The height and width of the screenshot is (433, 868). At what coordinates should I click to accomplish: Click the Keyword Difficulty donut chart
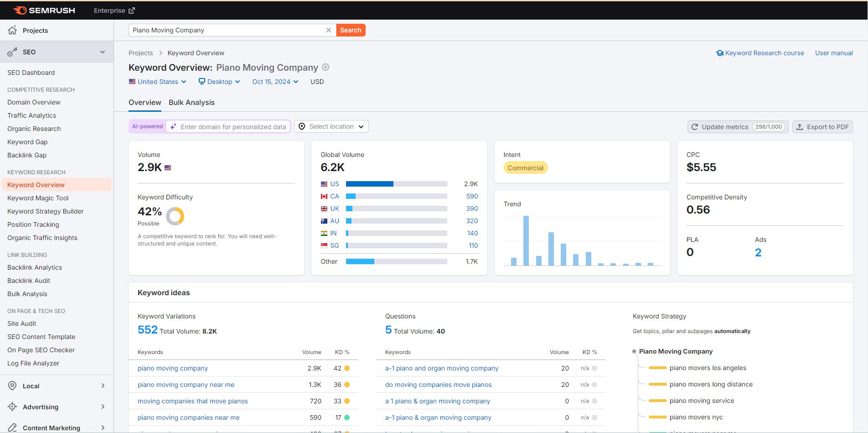[175, 216]
